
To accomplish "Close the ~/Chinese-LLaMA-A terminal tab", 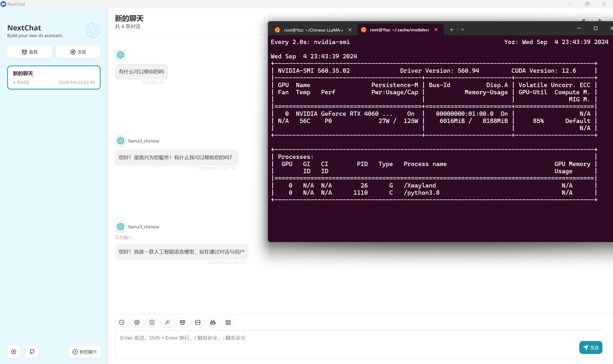I will pyautogui.click(x=350, y=30).
